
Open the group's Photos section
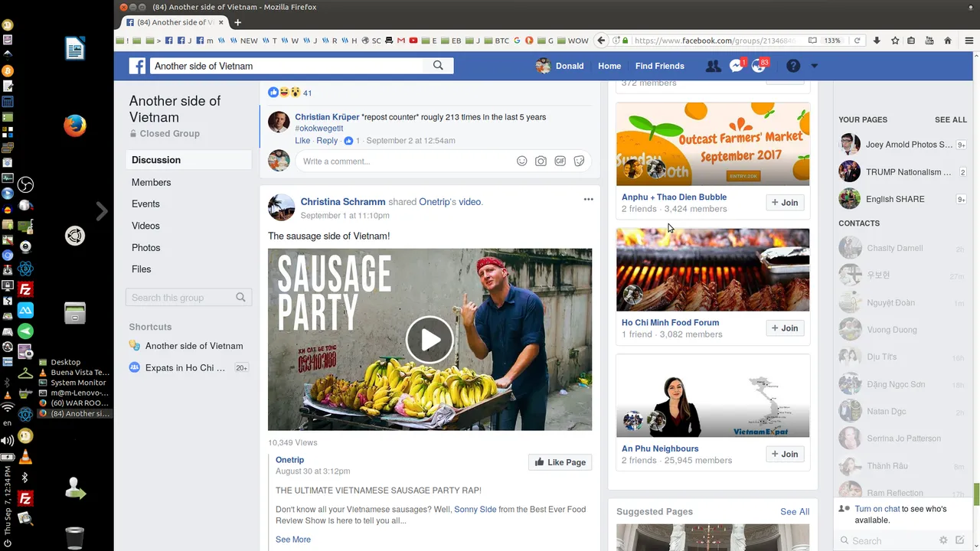(145, 247)
